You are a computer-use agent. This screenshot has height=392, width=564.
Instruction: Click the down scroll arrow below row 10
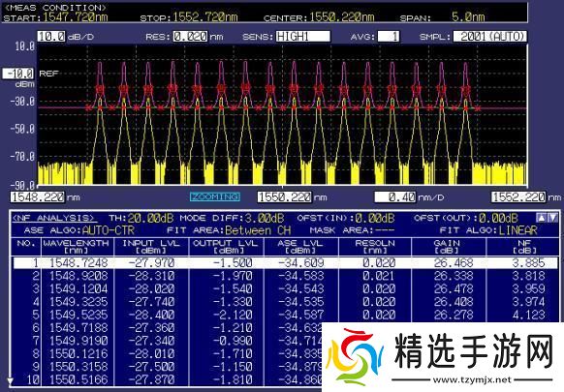10,380
